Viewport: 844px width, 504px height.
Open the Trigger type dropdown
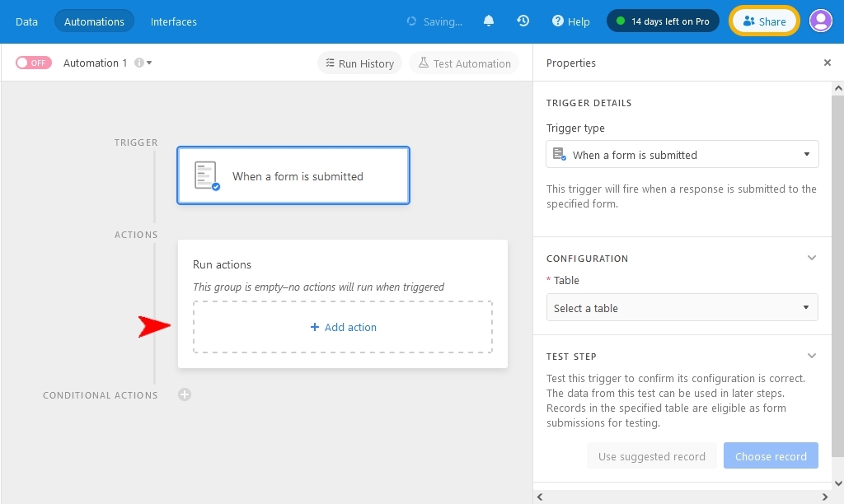click(x=682, y=154)
